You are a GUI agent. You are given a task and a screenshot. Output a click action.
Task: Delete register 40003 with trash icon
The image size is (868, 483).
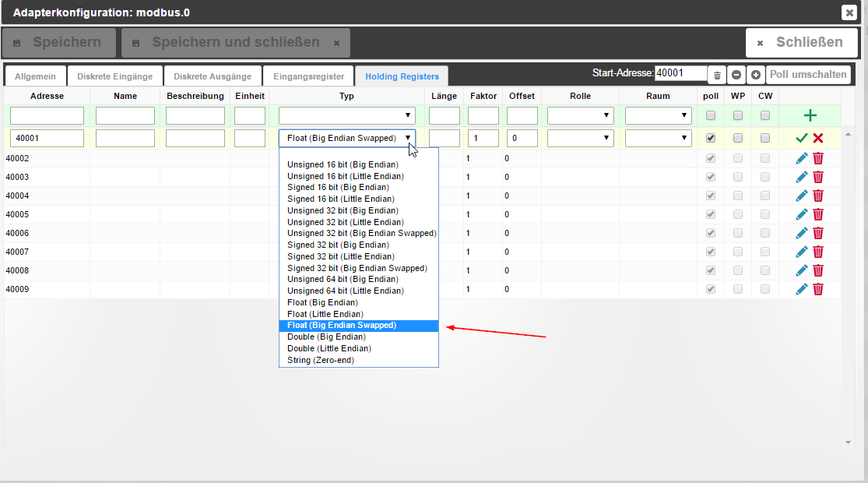(818, 178)
